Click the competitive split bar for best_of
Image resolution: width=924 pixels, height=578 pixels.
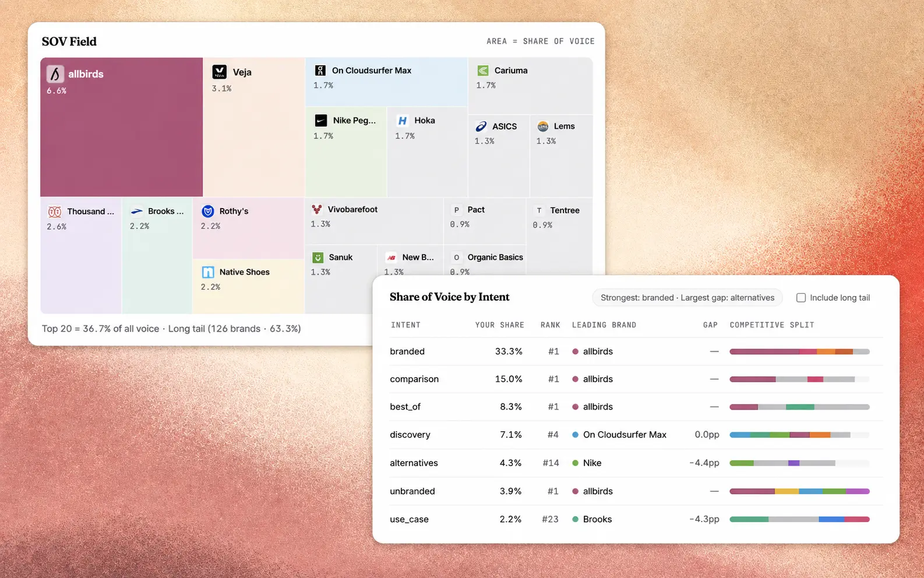click(x=799, y=407)
